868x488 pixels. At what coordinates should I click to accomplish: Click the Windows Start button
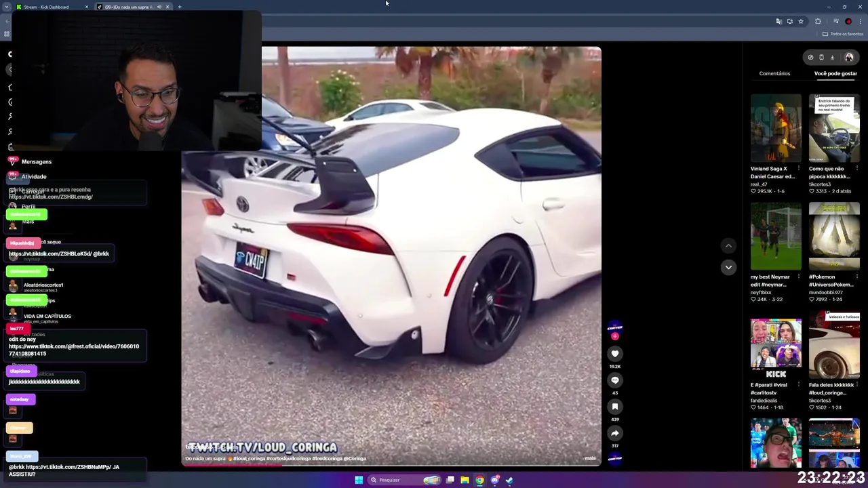coord(359,480)
